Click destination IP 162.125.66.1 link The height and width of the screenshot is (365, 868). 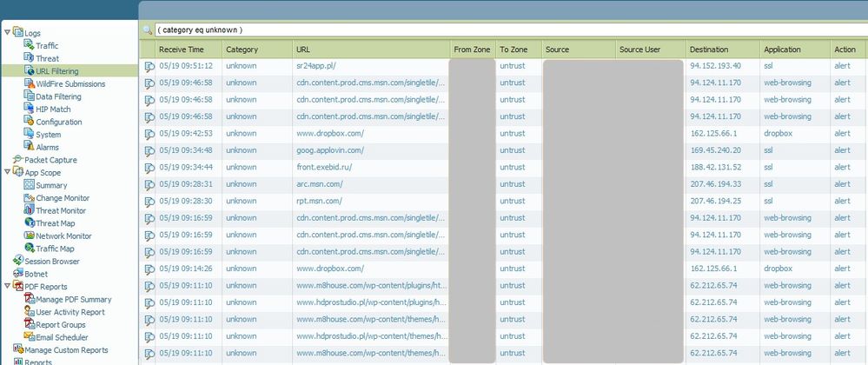coord(715,134)
